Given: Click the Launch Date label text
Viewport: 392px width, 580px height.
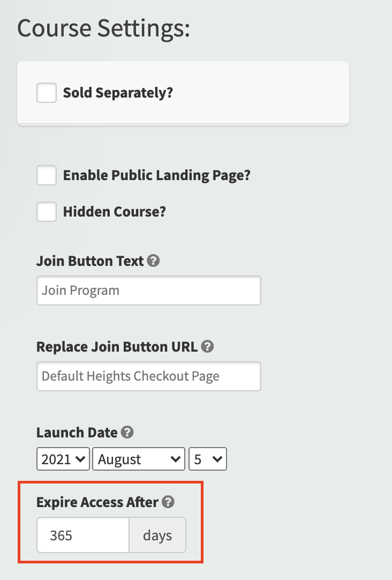Looking at the screenshot, I should click(77, 433).
